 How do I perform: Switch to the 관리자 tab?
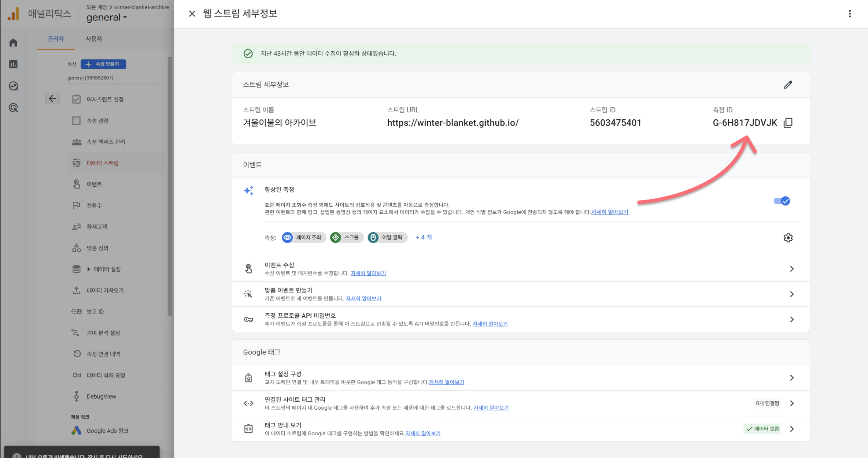56,39
